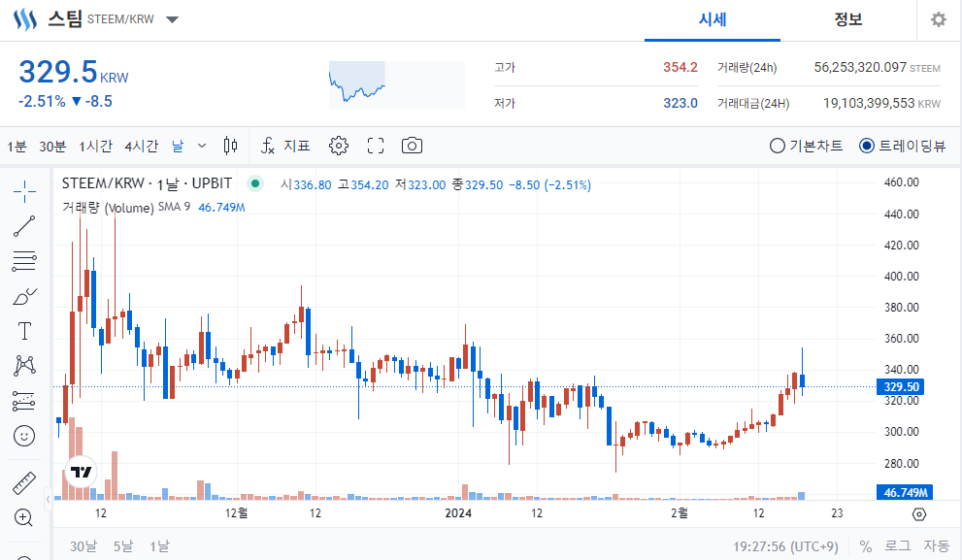Image resolution: width=962 pixels, height=560 pixels.
Task: Click the 12월 label on time axis
Action: pyautogui.click(x=236, y=512)
